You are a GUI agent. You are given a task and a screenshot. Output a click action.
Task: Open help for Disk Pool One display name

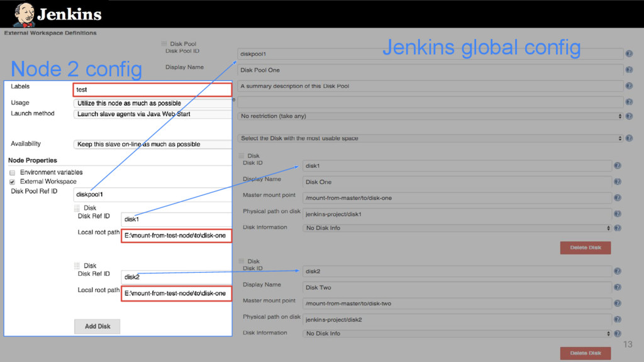pyautogui.click(x=629, y=70)
